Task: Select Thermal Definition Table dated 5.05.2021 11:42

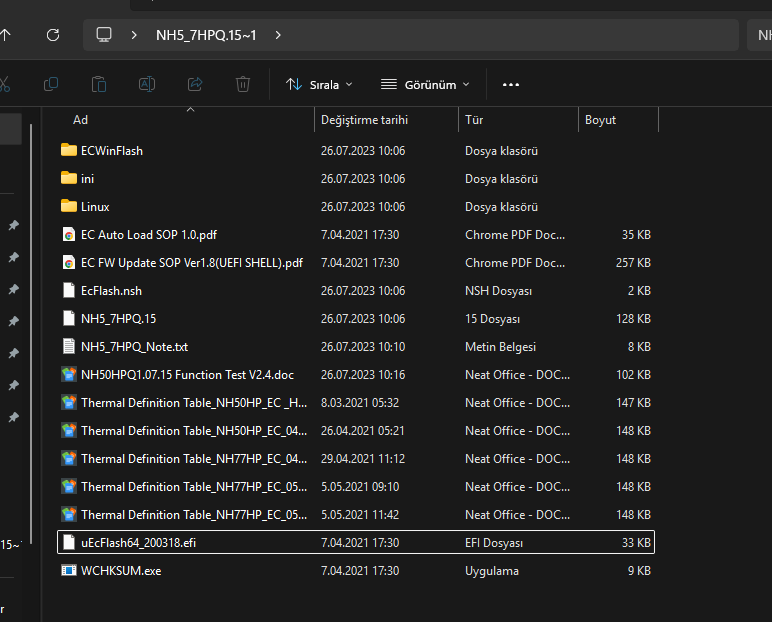Action: point(194,515)
